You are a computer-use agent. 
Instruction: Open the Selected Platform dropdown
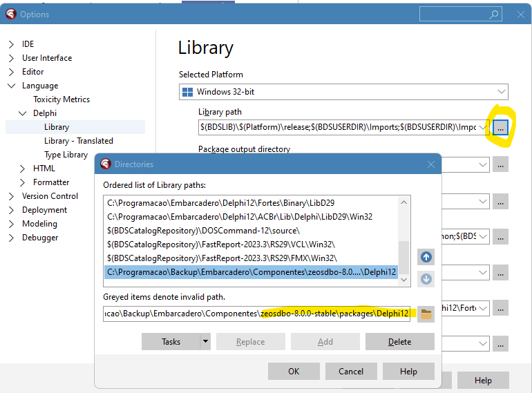pos(501,92)
